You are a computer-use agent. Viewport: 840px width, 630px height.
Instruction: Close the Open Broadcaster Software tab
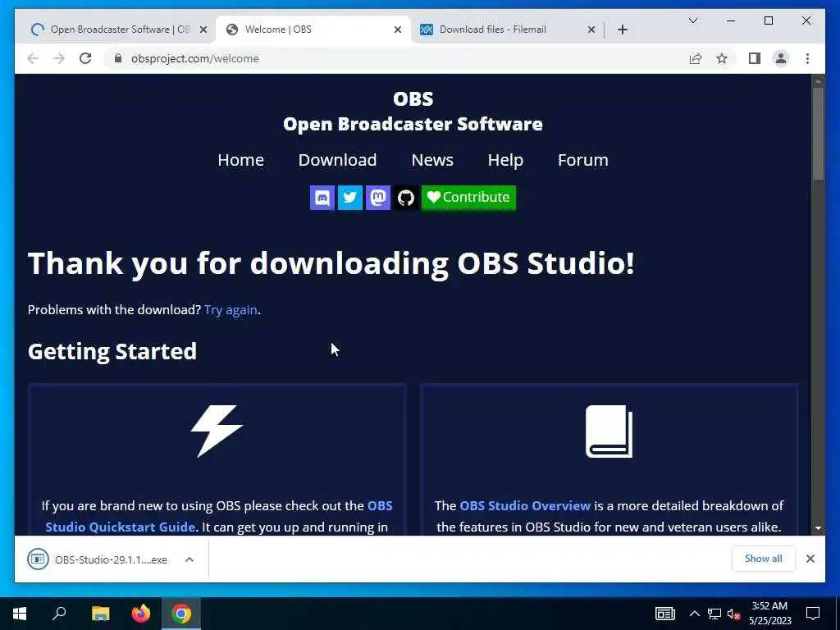[203, 30]
